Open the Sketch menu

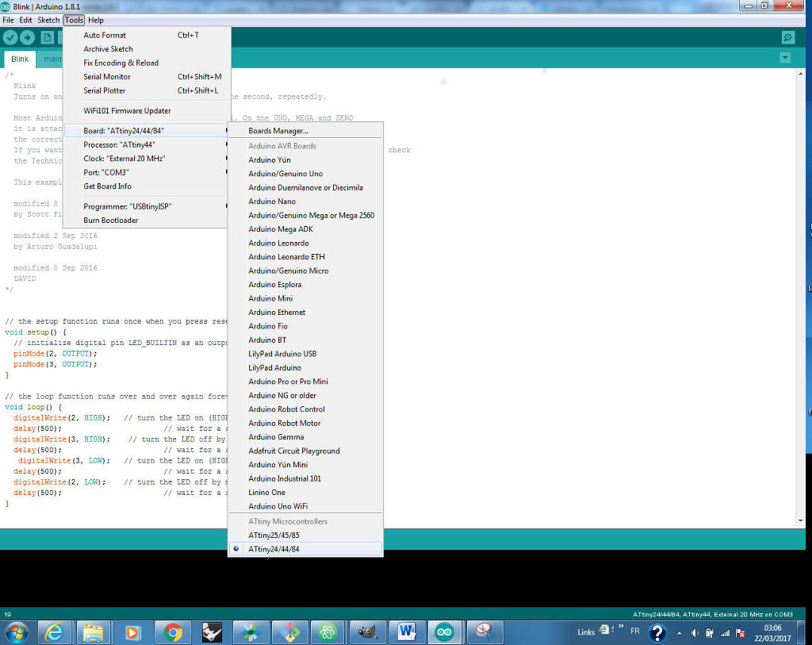[x=48, y=20]
